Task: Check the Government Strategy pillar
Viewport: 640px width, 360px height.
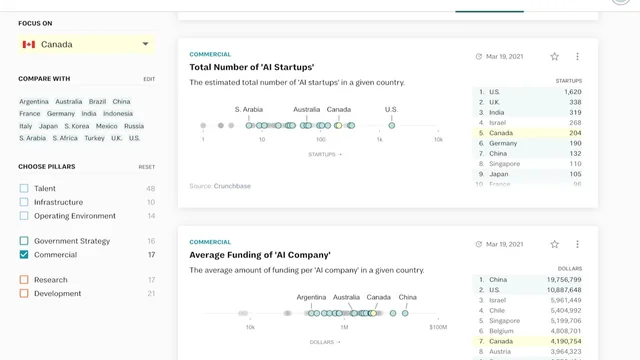Action: coord(24,241)
